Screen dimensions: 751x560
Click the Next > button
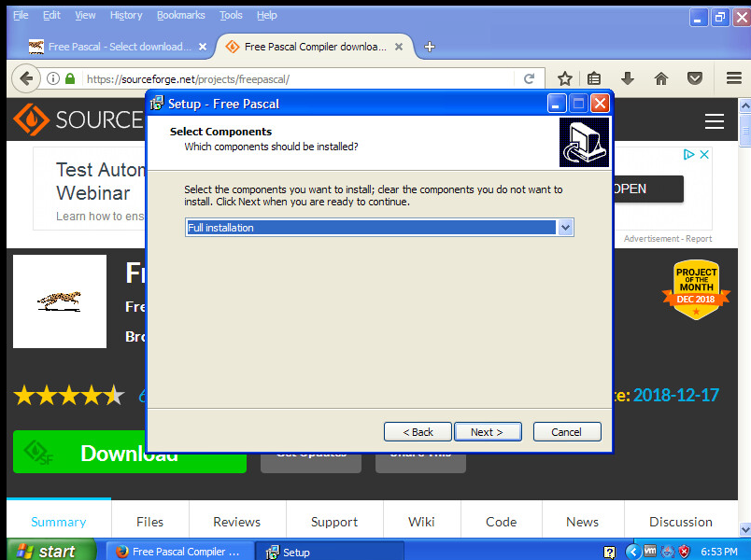click(488, 432)
